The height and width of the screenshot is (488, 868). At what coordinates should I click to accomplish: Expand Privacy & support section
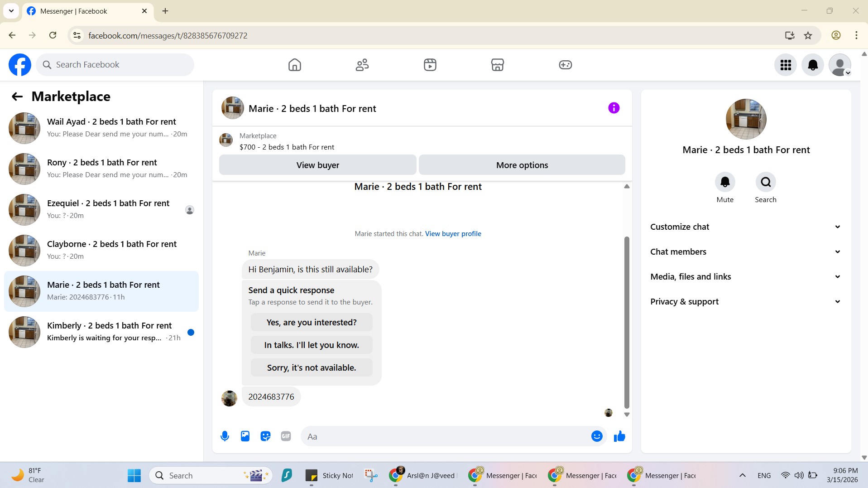tap(746, 301)
